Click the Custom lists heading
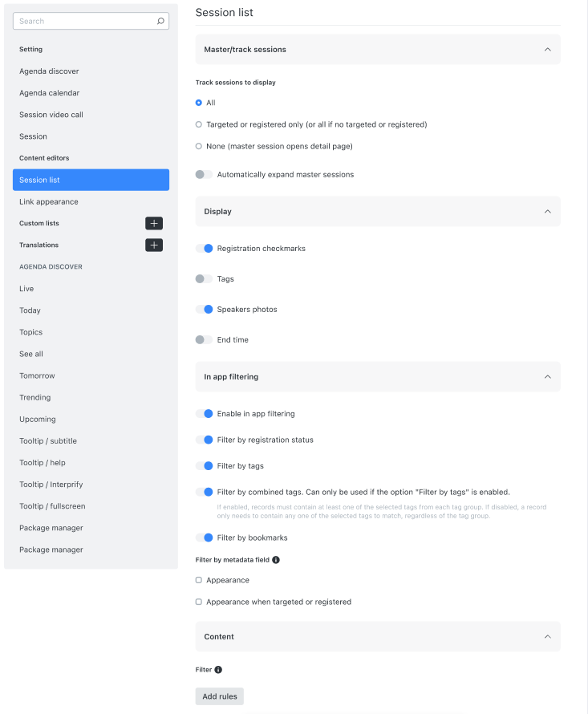Screen dimensions: 588x714 point(39,223)
